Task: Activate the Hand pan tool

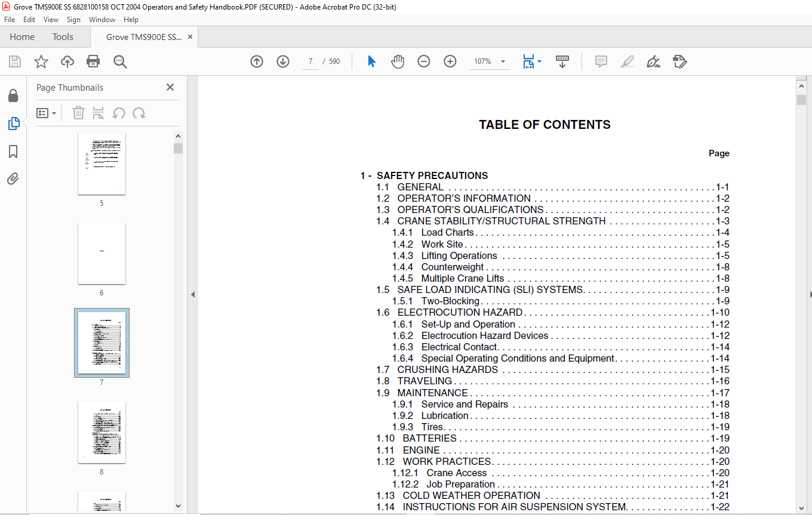Action: click(398, 61)
